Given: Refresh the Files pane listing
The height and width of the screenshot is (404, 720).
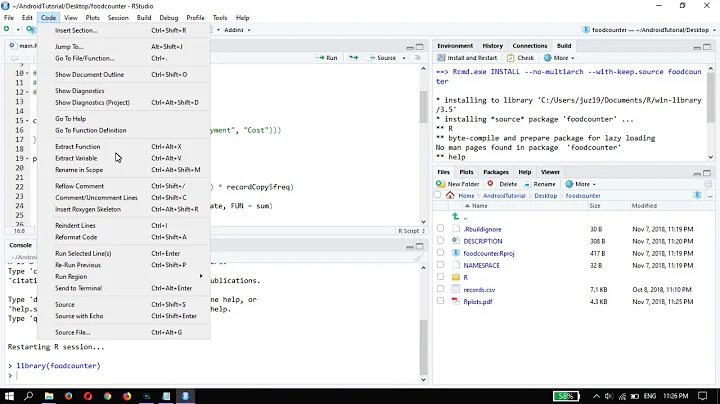Looking at the screenshot, I should (x=708, y=184).
